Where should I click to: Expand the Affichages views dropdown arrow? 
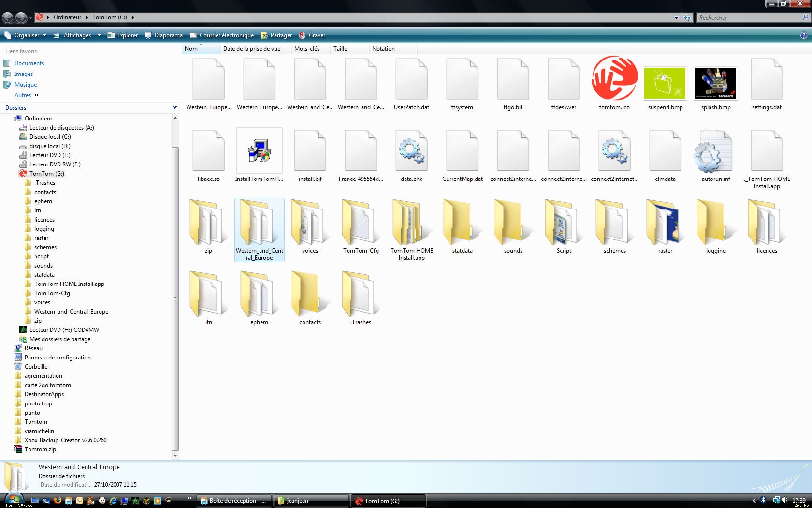click(x=99, y=35)
